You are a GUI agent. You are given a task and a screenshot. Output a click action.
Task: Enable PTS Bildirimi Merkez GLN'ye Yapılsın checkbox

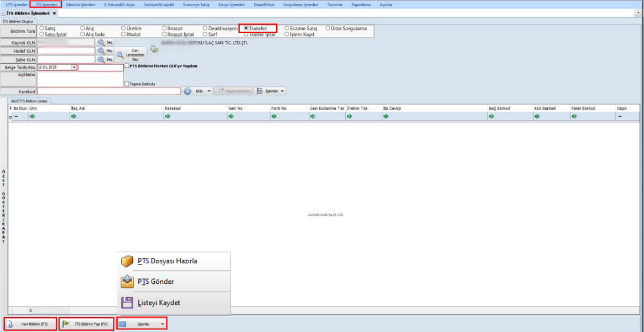[128, 65]
